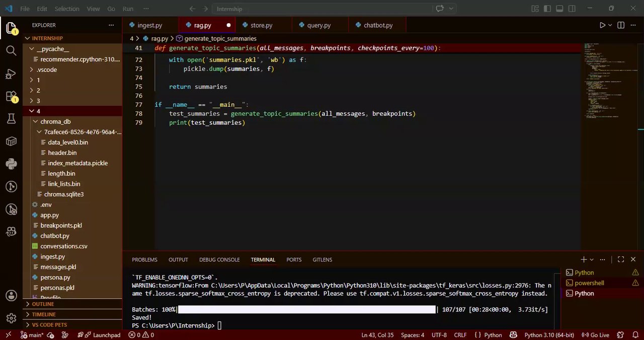Open the Python extension sidebar icon
644x340 pixels.
tap(11, 164)
